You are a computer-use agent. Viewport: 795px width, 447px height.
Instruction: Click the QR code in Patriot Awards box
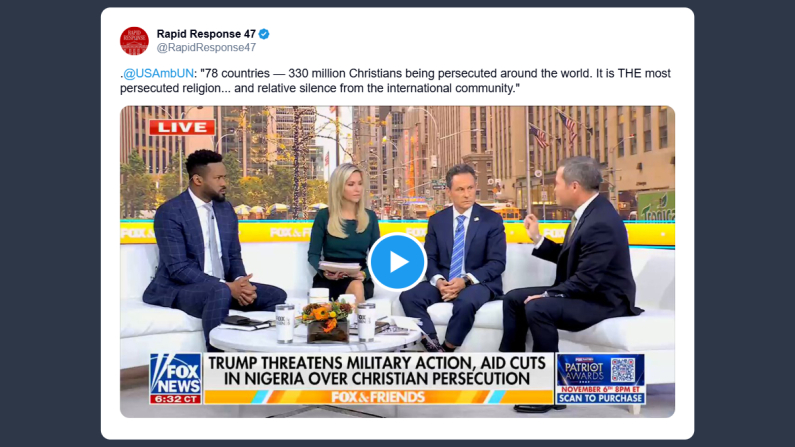tap(623, 370)
